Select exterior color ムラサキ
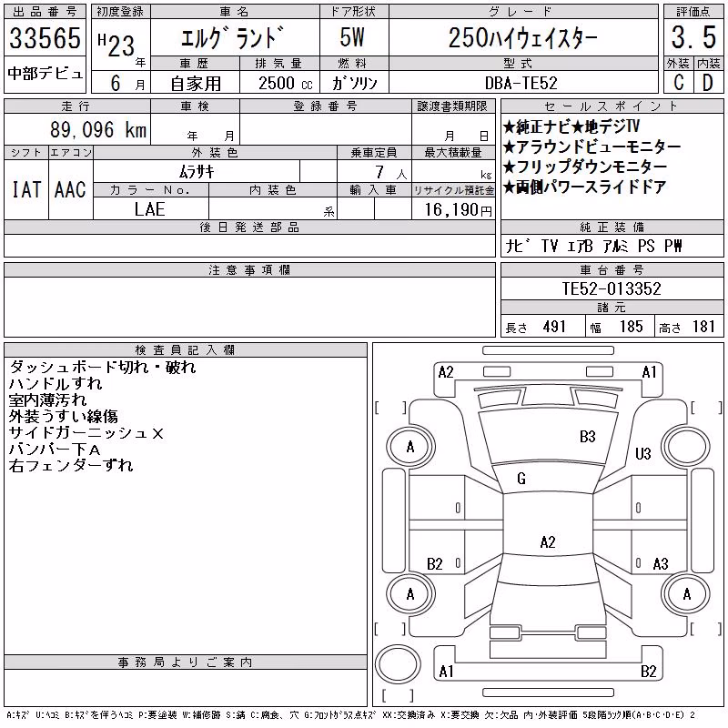Viewport: 728px width, 728px height. (x=197, y=172)
